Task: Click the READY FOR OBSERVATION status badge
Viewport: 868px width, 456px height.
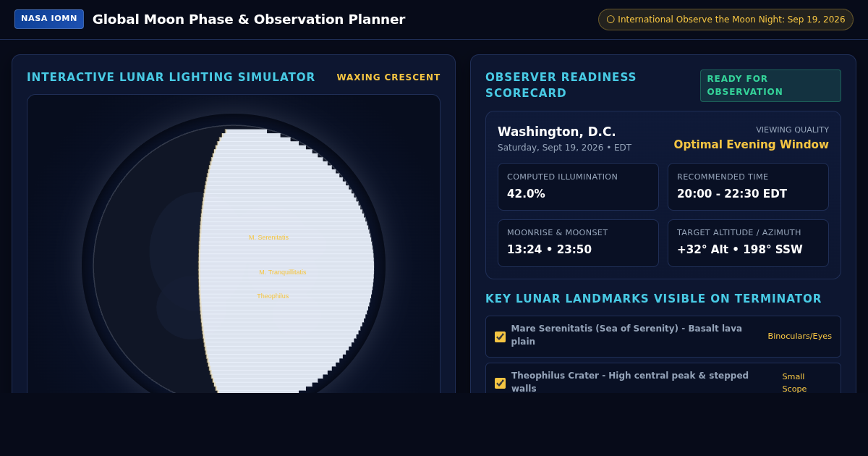Action: click(770, 85)
